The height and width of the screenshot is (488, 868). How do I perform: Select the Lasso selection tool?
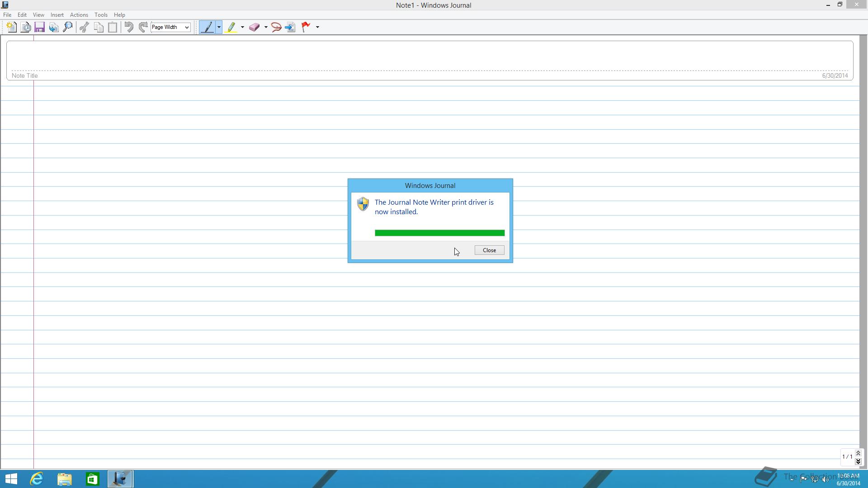point(276,27)
